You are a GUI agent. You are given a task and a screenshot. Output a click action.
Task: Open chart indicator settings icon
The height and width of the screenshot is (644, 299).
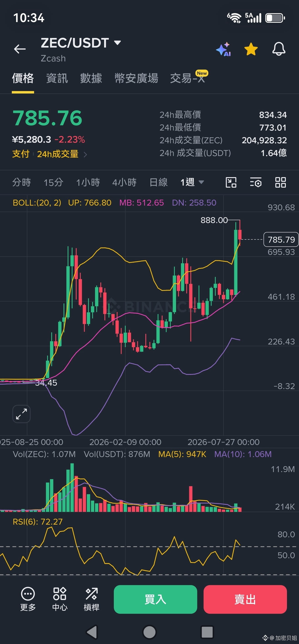[256, 182]
